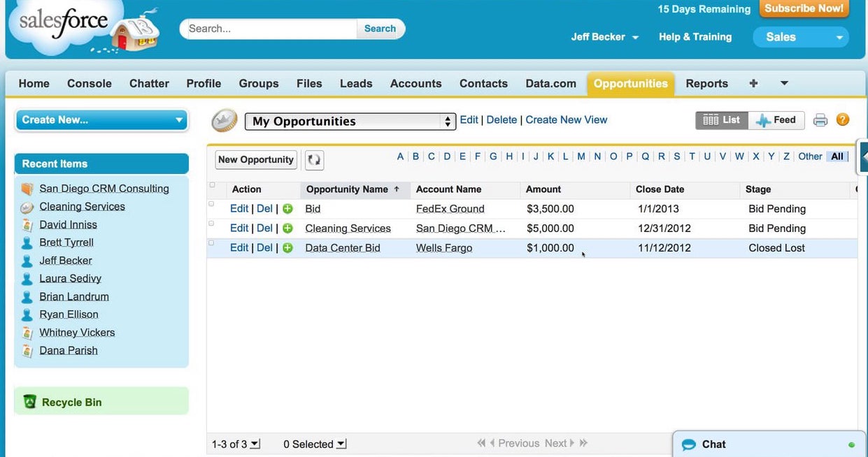This screenshot has width=868, height=457.
Task: Open the 0 Selected dropdown
Action: click(315, 444)
